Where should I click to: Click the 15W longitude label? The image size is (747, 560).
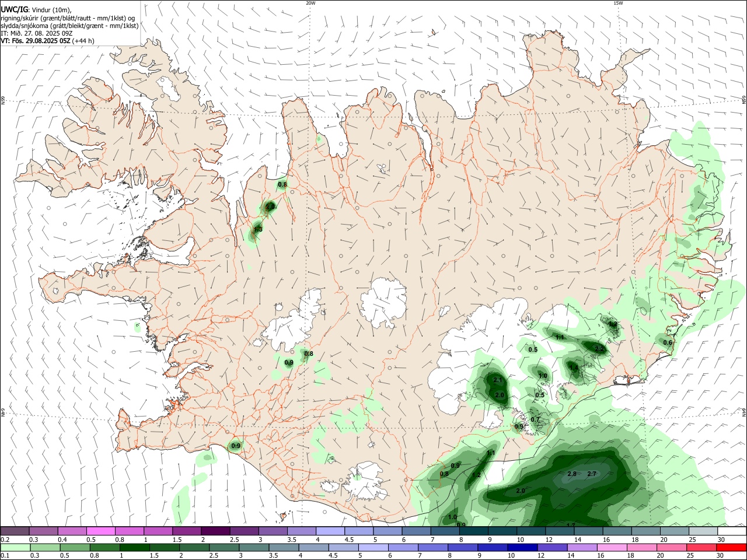[x=618, y=3]
